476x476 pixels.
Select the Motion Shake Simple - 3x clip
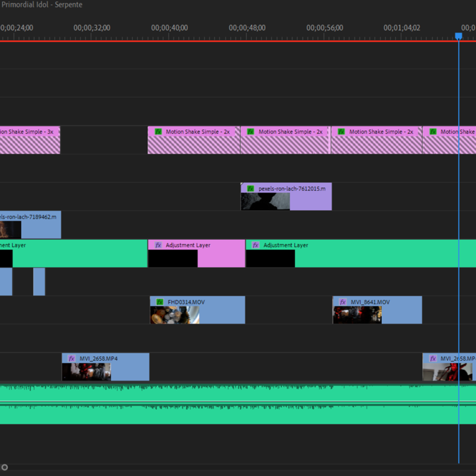29,140
